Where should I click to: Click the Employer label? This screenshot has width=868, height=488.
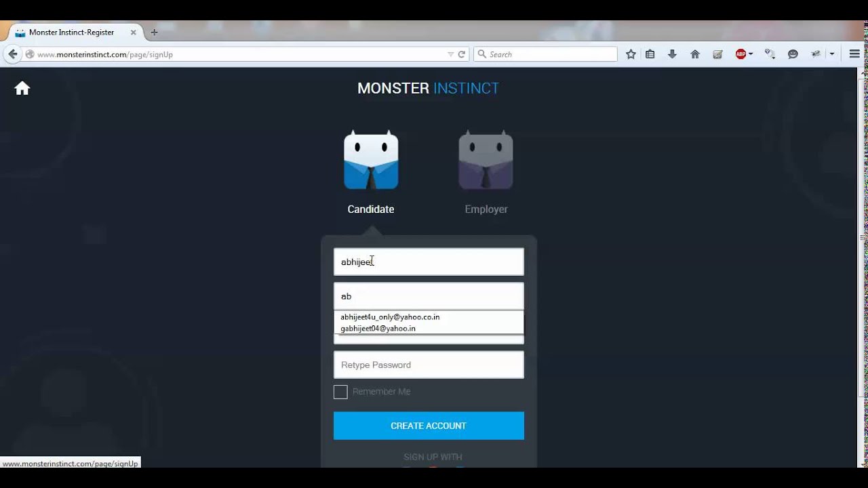pos(486,209)
